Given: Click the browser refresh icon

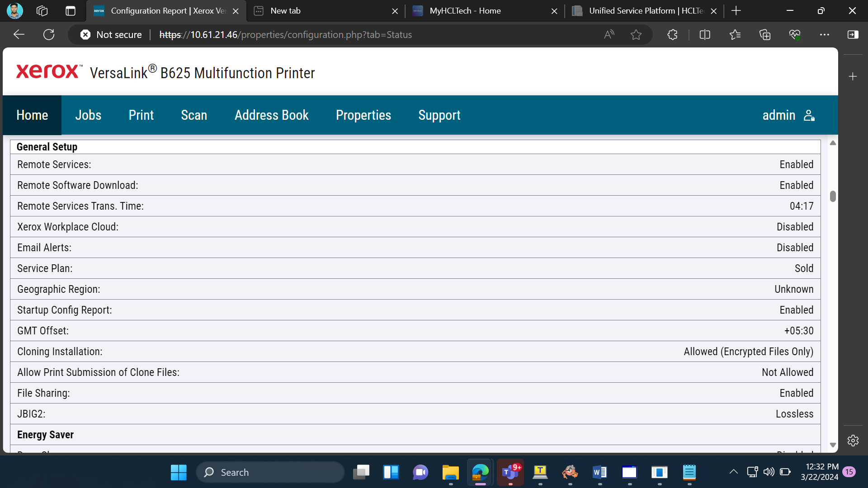Looking at the screenshot, I should click(x=49, y=34).
